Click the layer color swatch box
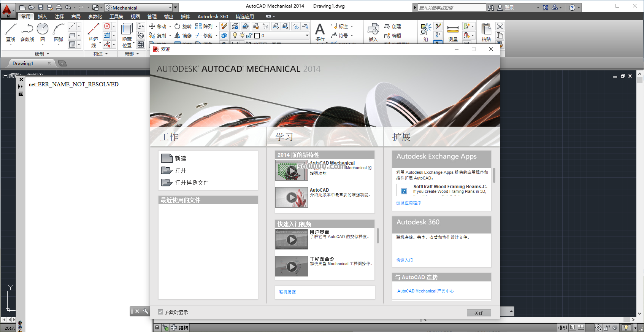This screenshot has height=332, width=644. click(x=257, y=36)
